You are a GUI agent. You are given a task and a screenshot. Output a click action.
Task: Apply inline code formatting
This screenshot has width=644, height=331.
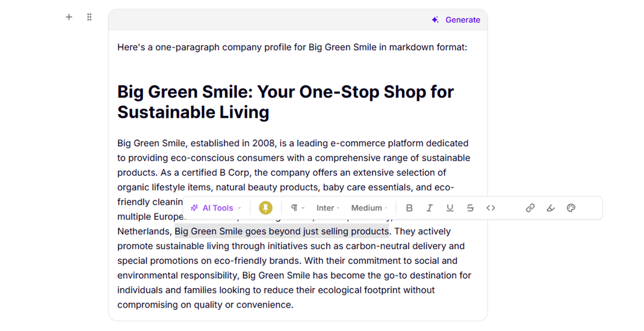(x=490, y=208)
